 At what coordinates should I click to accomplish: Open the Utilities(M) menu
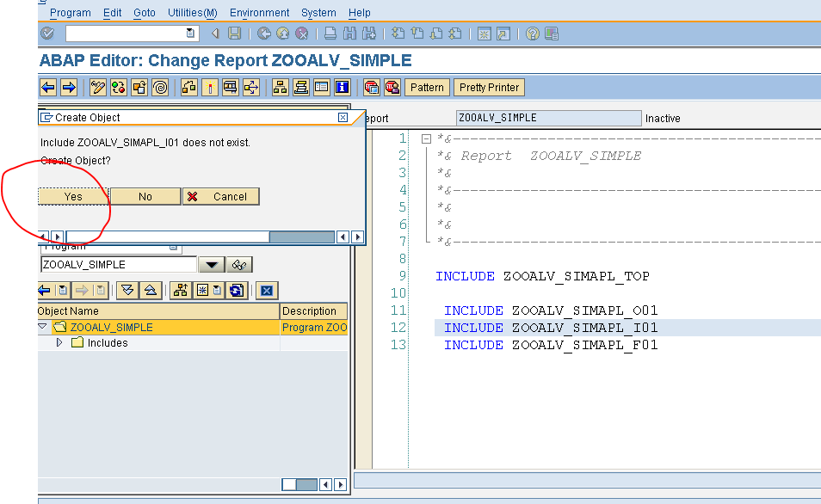click(192, 13)
